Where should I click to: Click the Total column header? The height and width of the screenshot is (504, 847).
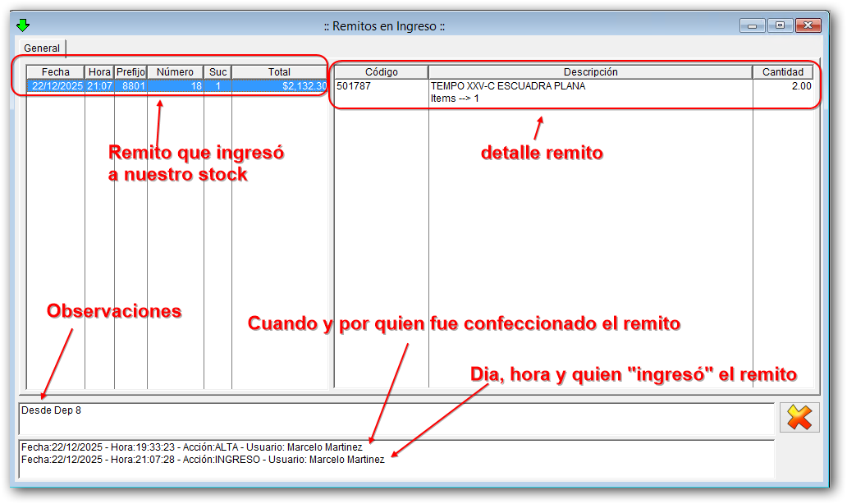pos(279,72)
